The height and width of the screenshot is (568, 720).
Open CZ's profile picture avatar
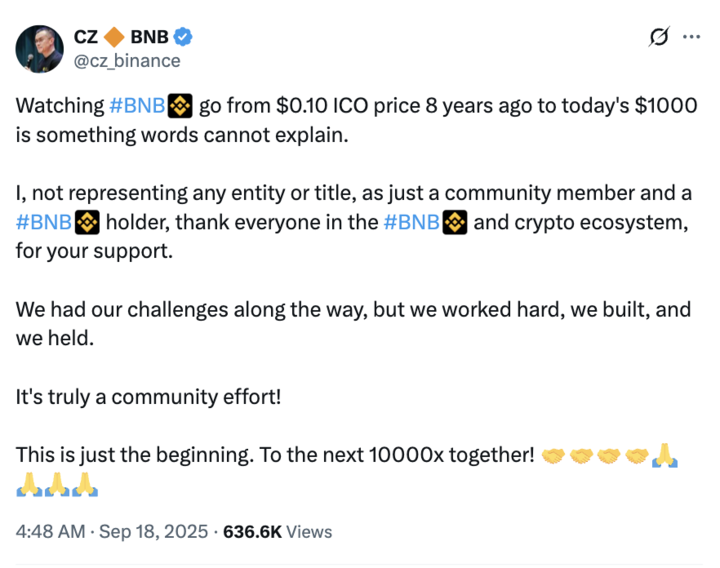[x=39, y=49]
